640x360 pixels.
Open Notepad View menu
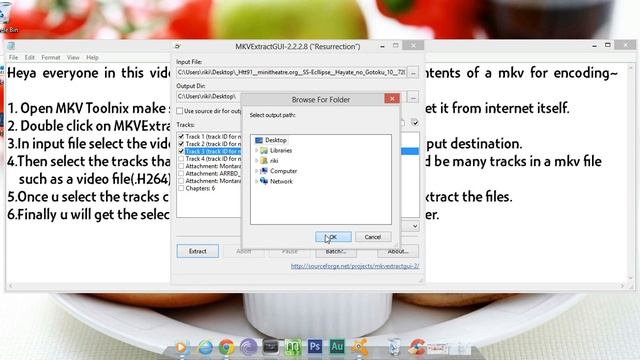point(73,58)
